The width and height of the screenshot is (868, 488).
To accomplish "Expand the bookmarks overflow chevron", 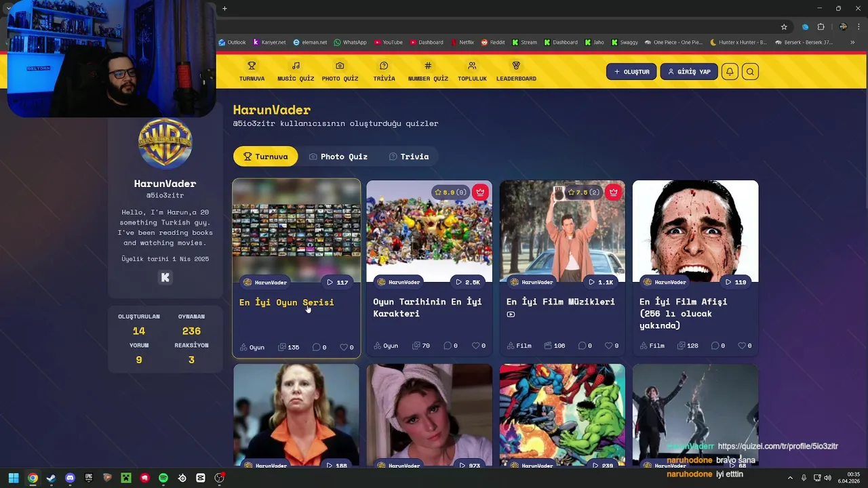I will [852, 42].
